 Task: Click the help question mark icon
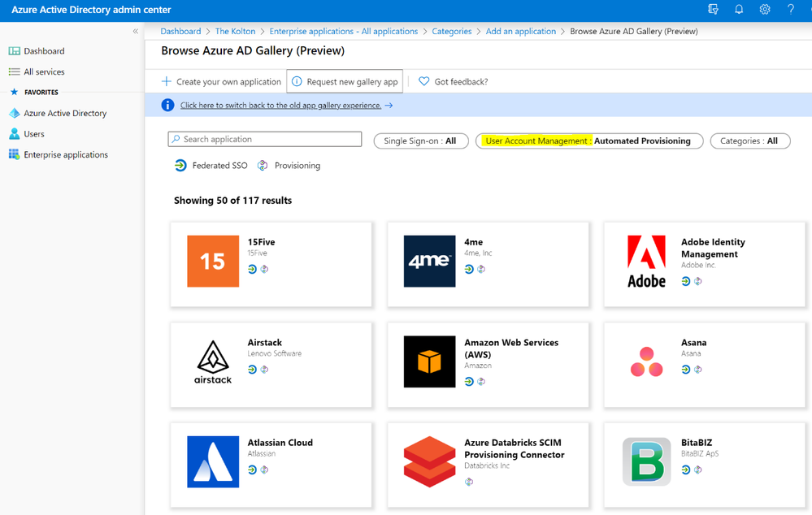791,10
